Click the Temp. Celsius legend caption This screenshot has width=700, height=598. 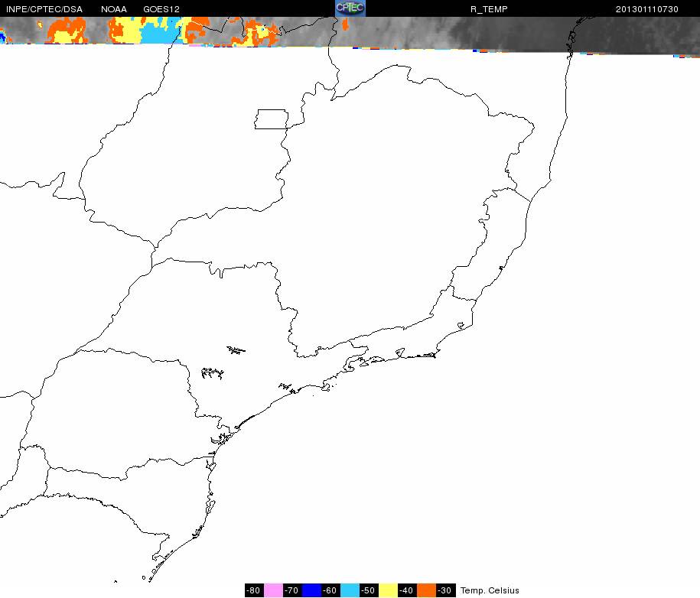tap(490, 590)
